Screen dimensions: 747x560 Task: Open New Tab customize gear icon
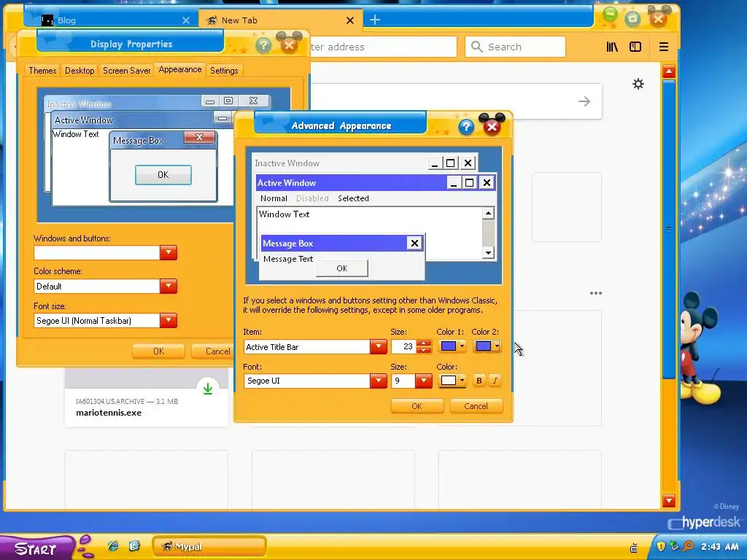click(x=638, y=85)
